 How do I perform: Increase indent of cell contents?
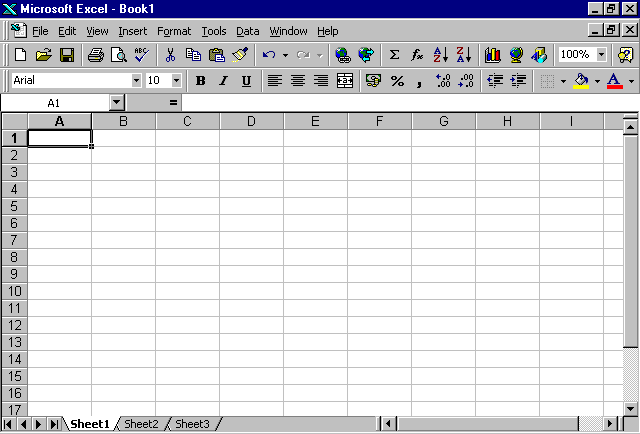[518, 80]
